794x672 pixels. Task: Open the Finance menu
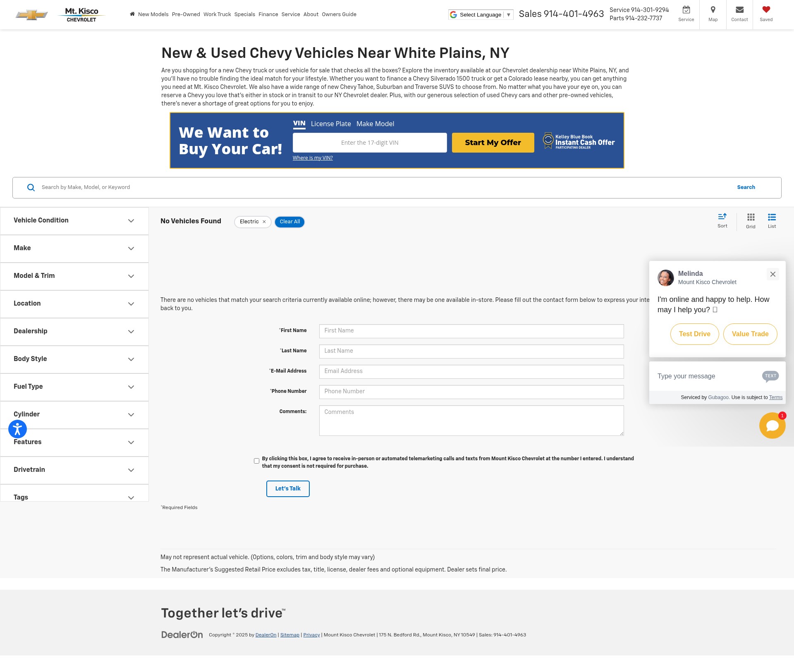[268, 14]
